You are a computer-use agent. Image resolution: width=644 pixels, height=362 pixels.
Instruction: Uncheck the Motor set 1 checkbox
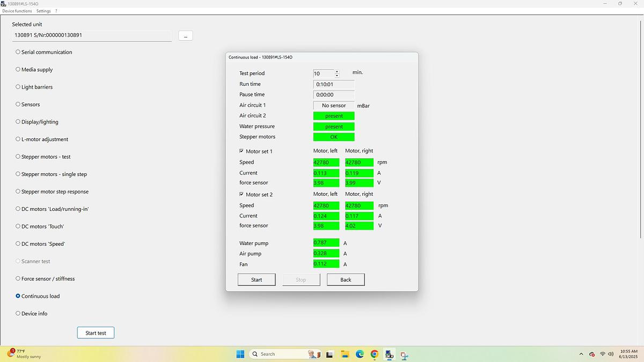tap(241, 151)
